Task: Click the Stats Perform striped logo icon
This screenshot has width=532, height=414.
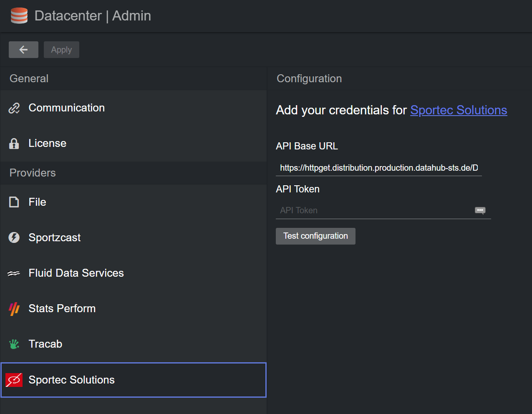Action: (14, 309)
